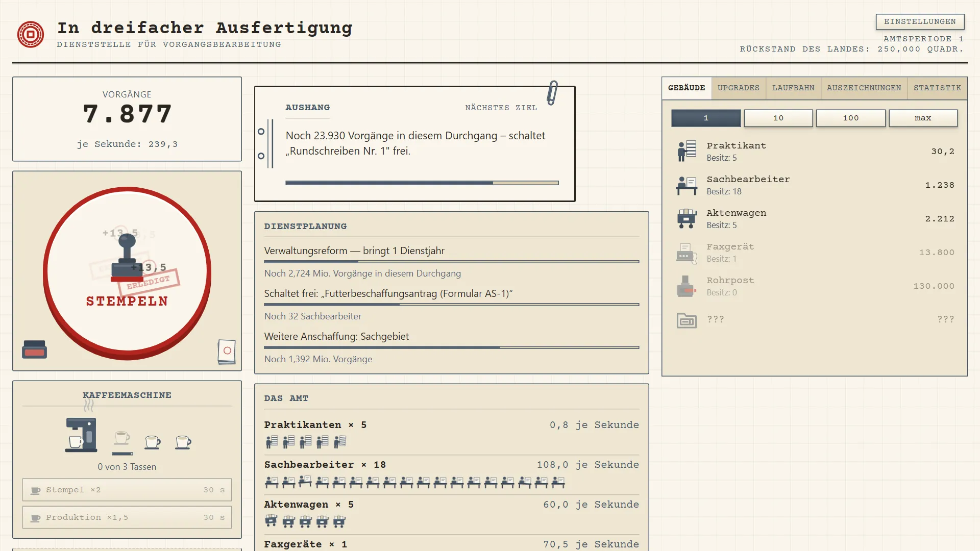This screenshot has height=551, width=980.
Task: Click the Vorgänge counter 7.877
Action: [x=127, y=114]
